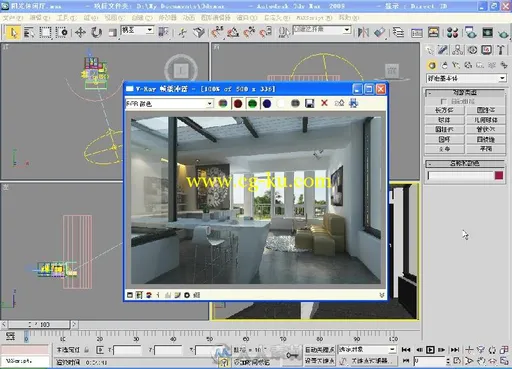Click the Plane primitive button
This screenshot has width=512, height=369.
pyautogui.click(x=485, y=149)
